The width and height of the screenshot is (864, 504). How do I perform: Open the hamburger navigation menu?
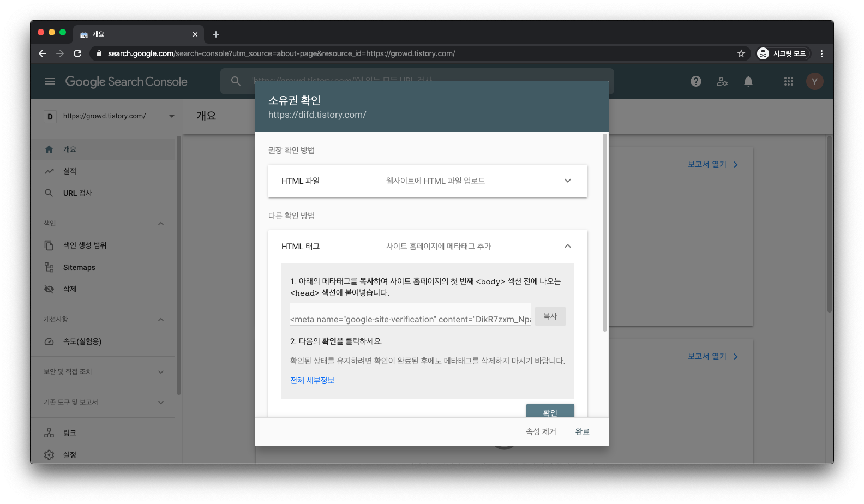click(x=50, y=81)
